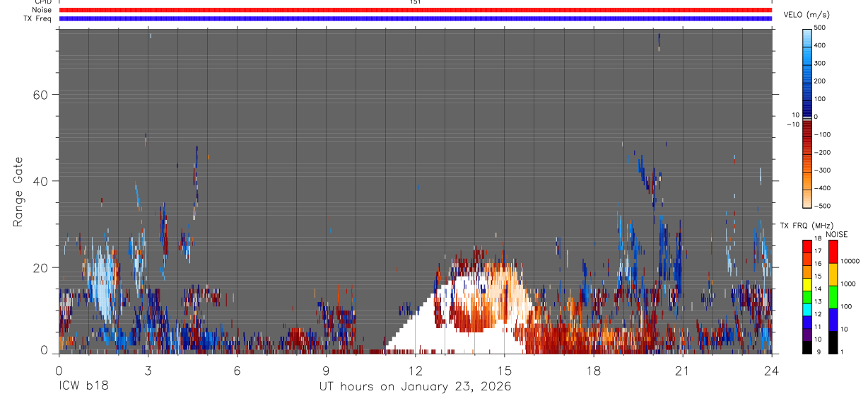Click the 21 tick label on UT hours axis
Screen dimensions: 868x401
tap(682, 371)
